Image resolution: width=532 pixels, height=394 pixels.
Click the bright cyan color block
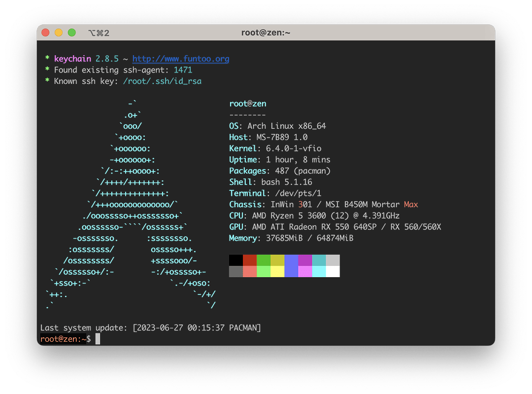[319, 271]
